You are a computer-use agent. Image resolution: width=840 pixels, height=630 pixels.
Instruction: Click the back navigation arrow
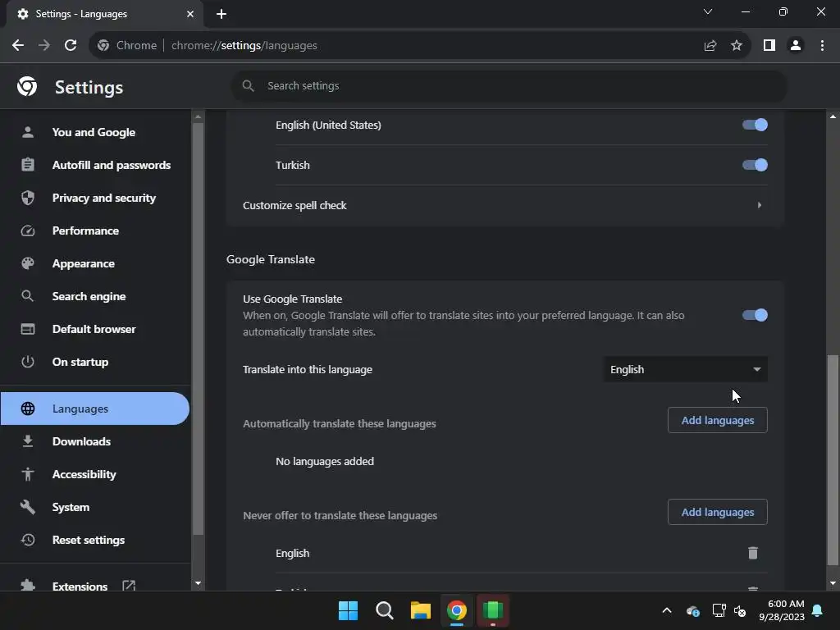[18, 46]
